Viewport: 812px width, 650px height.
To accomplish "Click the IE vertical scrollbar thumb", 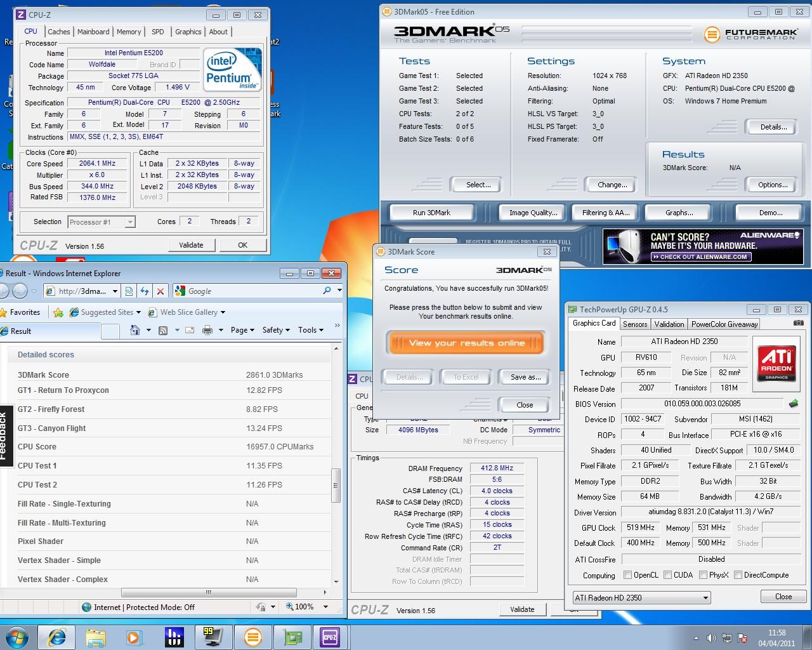I will coord(336,486).
